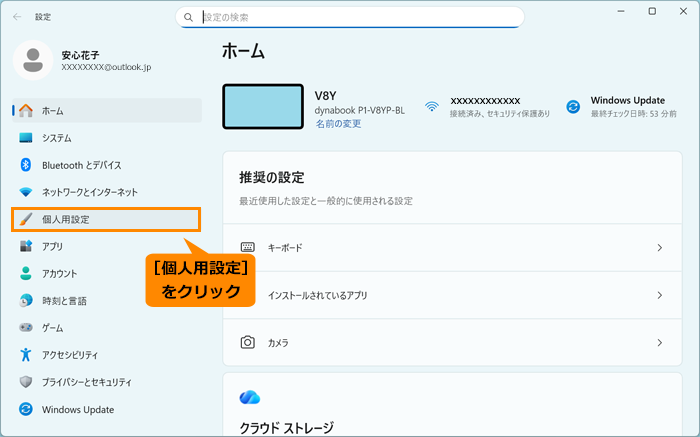
Task: Open ホーム in the sidebar
Action: [107, 110]
